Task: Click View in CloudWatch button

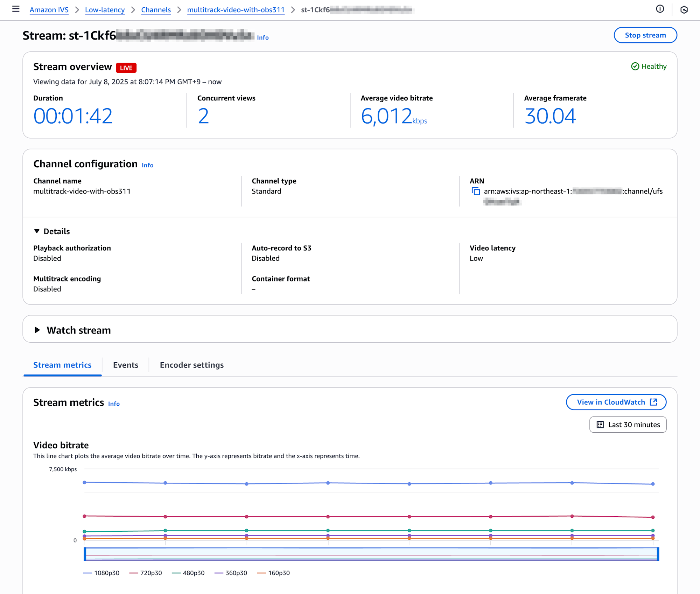Action: (x=616, y=402)
